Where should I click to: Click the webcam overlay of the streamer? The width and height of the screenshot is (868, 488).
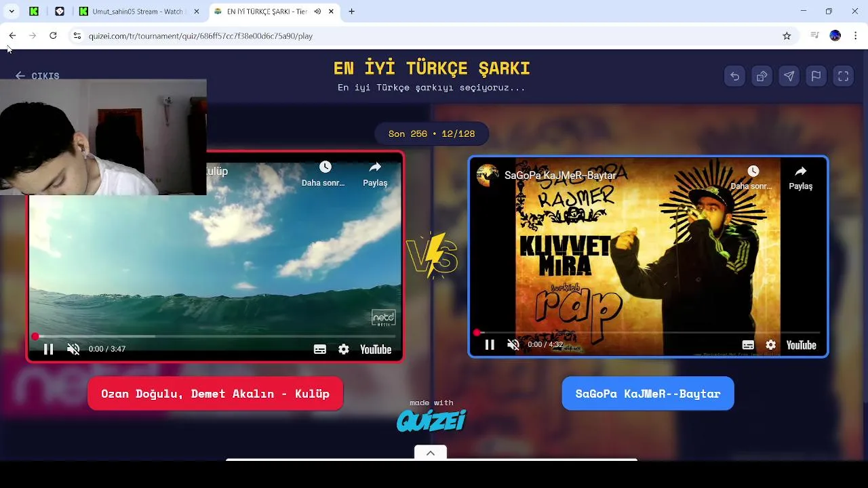[x=103, y=138]
